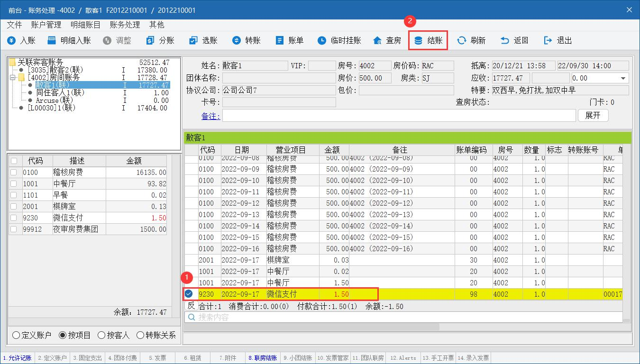Image resolution: width=640 pixels, height=364 pixels.
Task: Click the 特要 field with 双西早,免打扰,加双中早
Action: click(560, 90)
